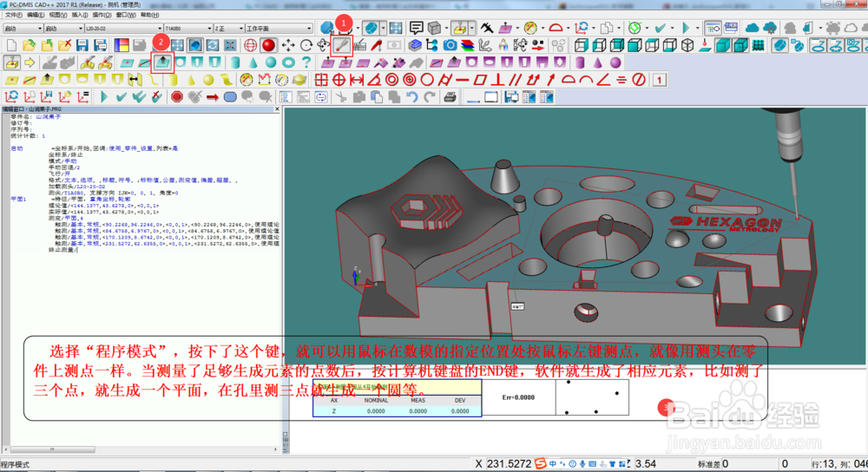
Task: Click the Save floppy disk icon
Action: (82, 45)
